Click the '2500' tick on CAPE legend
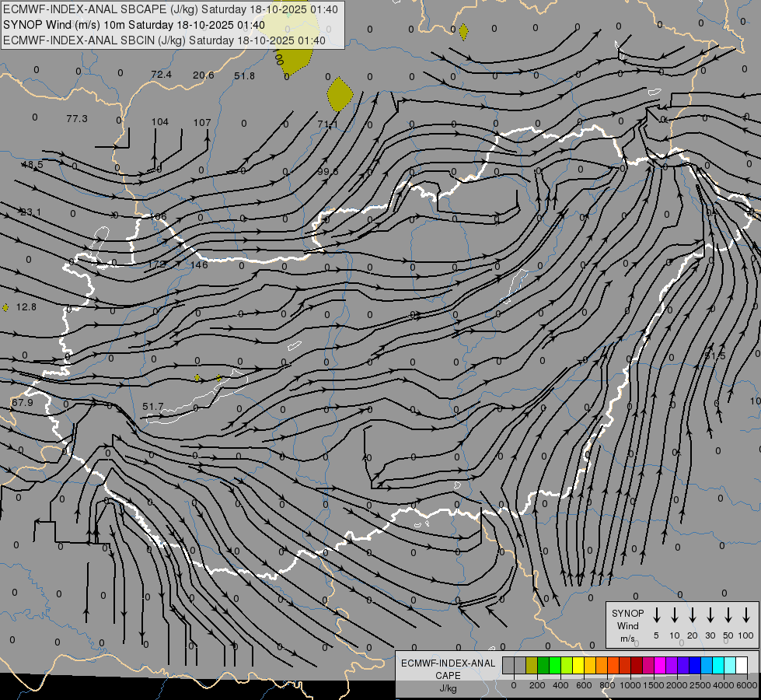This screenshot has width=761, height=700. click(700, 685)
